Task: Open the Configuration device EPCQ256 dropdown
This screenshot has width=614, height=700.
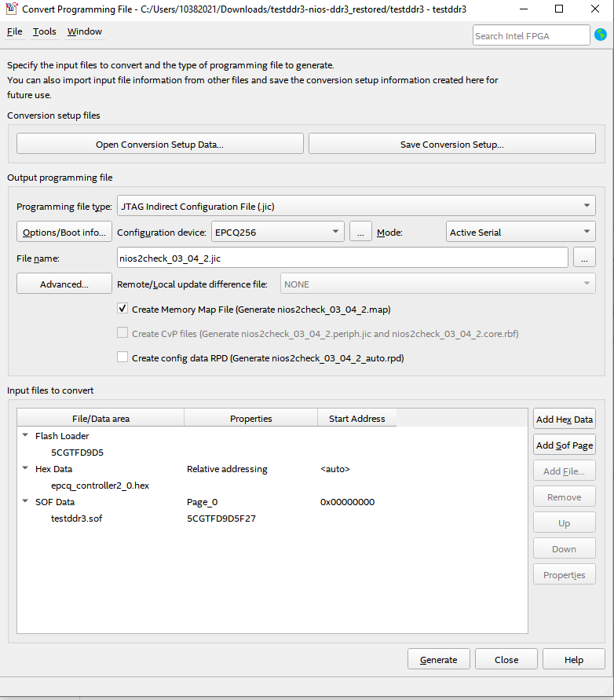Action: (277, 232)
